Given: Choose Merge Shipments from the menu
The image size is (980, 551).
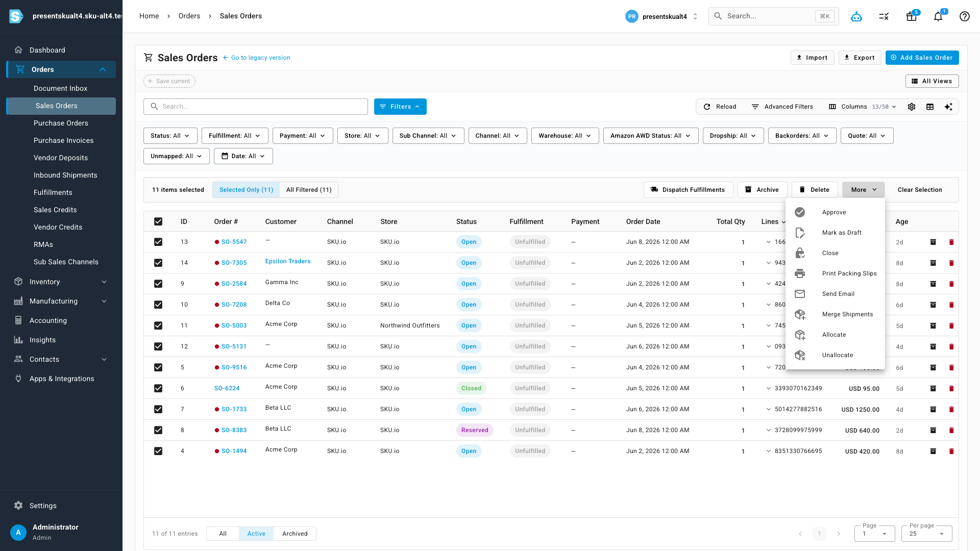Looking at the screenshot, I should 835,314.
